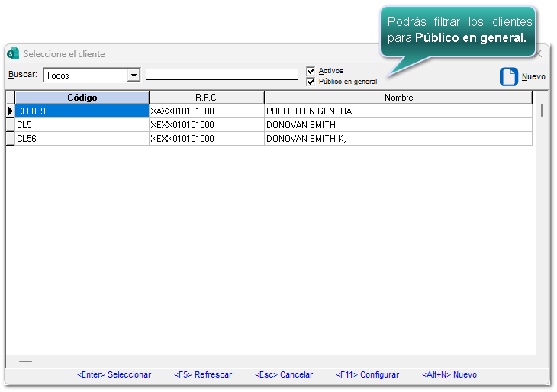Image resolution: width=557 pixels, height=392 pixels.
Task: Click the Enter Seleccionar link
Action: click(x=114, y=375)
